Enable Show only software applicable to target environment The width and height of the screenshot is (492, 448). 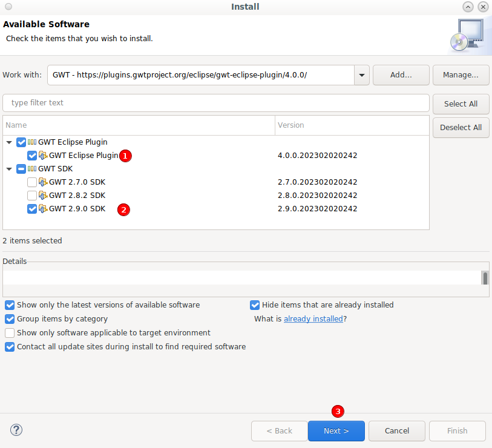click(10, 333)
